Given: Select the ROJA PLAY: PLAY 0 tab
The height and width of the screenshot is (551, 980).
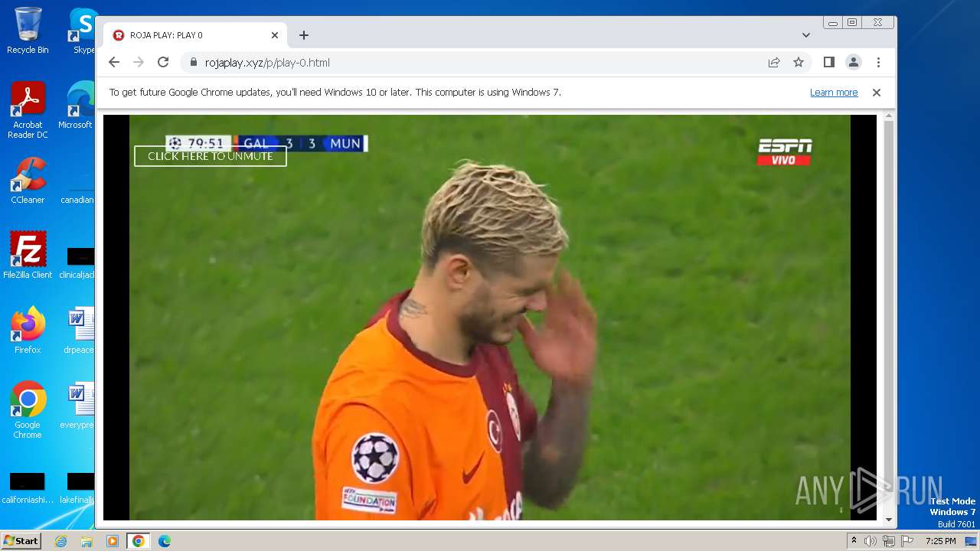Looking at the screenshot, I should 194,35.
